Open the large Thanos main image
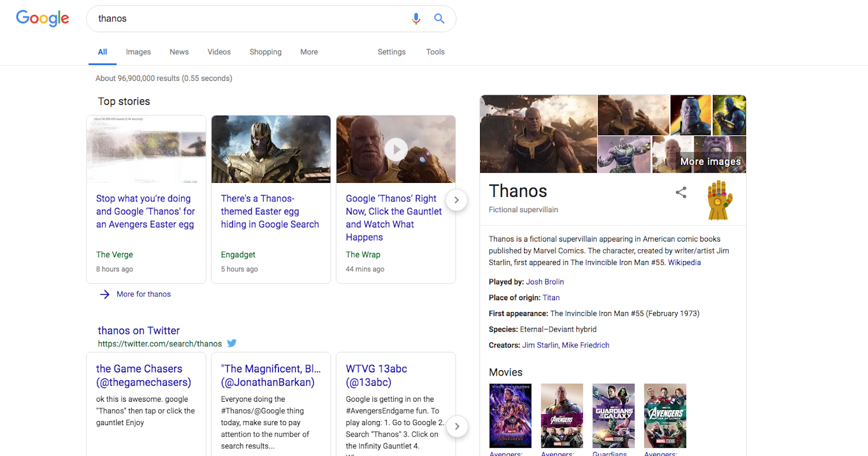This screenshot has height=456, width=868. 539,134
